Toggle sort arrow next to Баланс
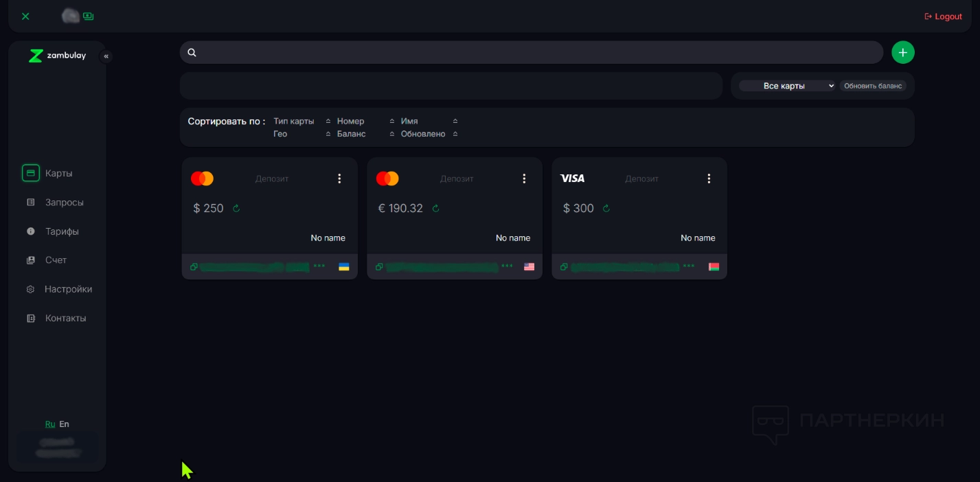This screenshot has width=980, height=482. point(392,134)
